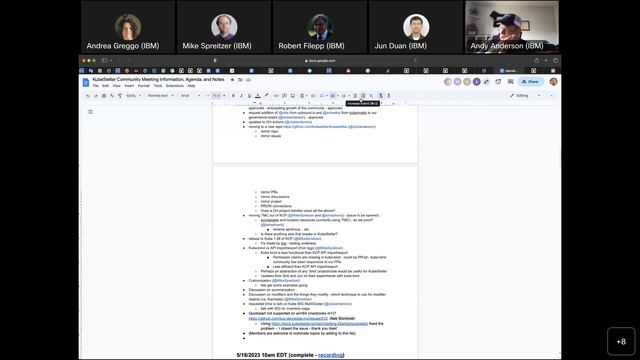Image resolution: width=640 pixels, height=360 pixels.
Task: Open a new browser tab with the plus icon
Action: tap(546, 60)
